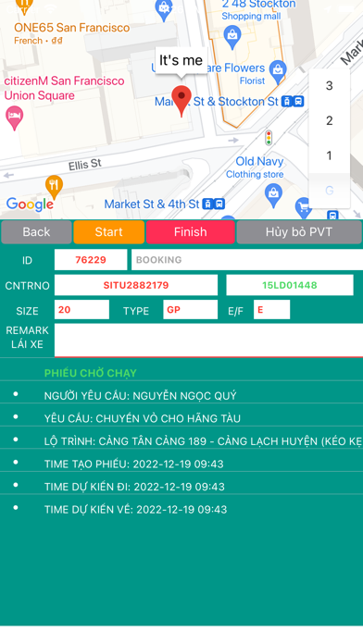Tap the Old Navy Clothing store label
363x644 pixels.
(255, 167)
